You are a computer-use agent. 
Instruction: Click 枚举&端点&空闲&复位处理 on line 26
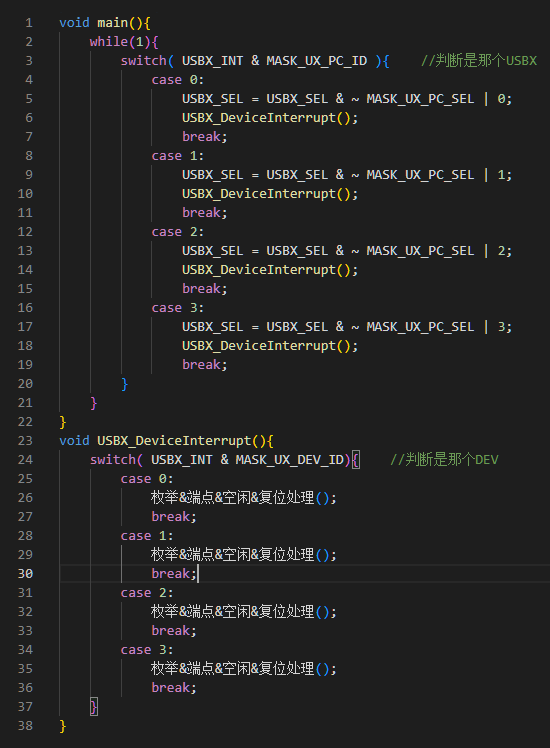(233, 498)
